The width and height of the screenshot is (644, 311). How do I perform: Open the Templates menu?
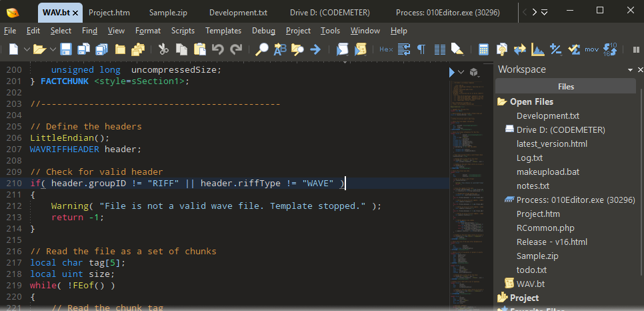(223, 31)
